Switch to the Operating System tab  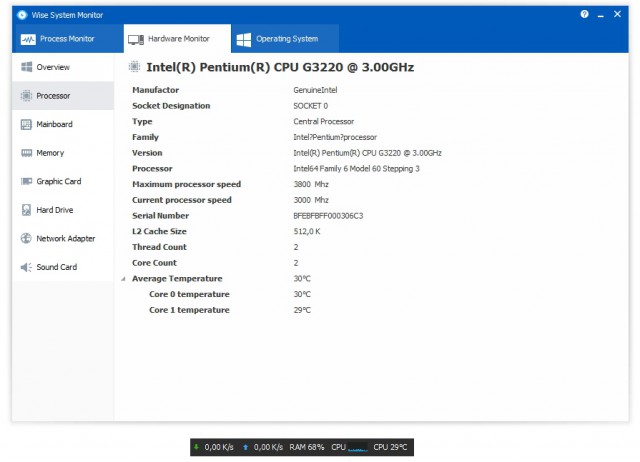285,39
